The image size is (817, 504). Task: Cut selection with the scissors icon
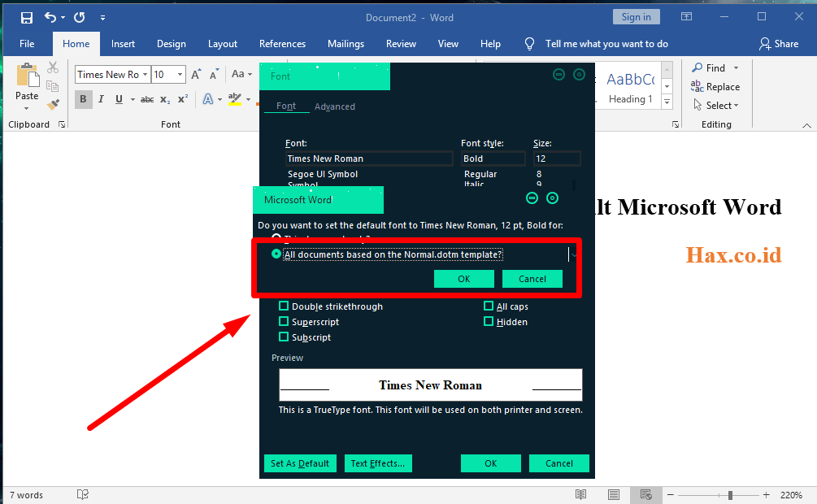click(53, 67)
